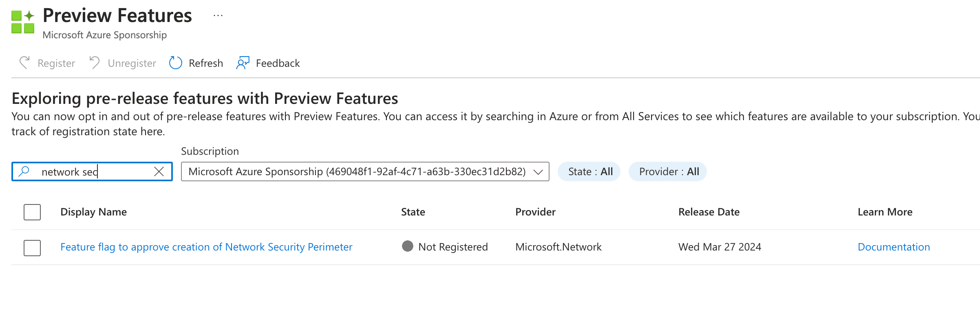Open the State : All filter
The image size is (980, 312).
[x=589, y=171]
